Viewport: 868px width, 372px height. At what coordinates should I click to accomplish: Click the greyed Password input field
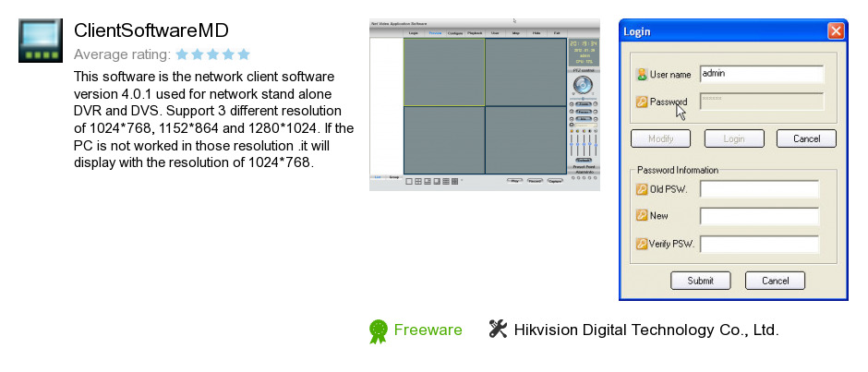pyautogui.click(x=761, y=102)
